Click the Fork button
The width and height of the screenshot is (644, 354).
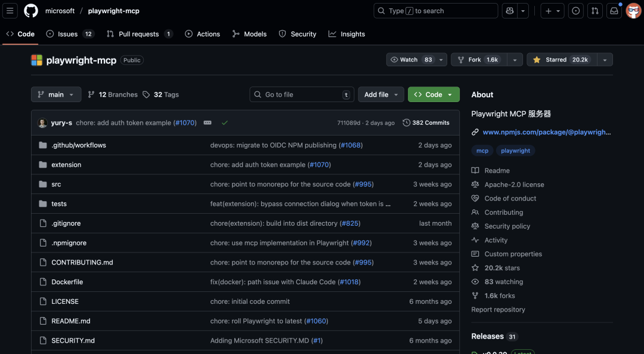(x=479, y=60)
